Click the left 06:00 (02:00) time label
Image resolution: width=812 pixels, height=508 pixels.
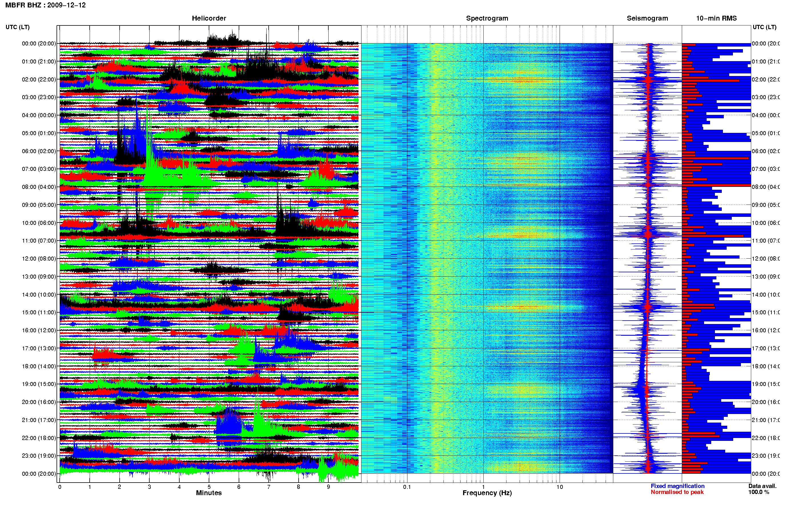[x=39, y=151]
